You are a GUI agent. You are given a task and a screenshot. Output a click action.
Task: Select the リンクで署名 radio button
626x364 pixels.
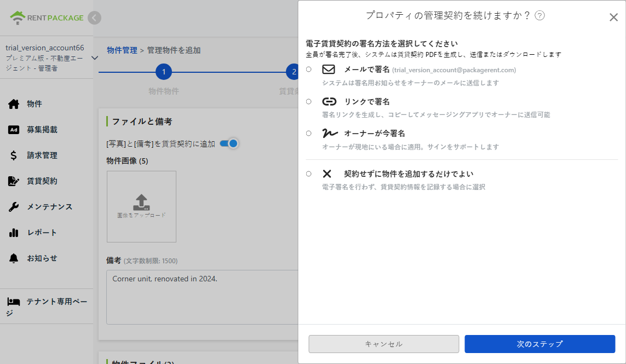(308, 101)
